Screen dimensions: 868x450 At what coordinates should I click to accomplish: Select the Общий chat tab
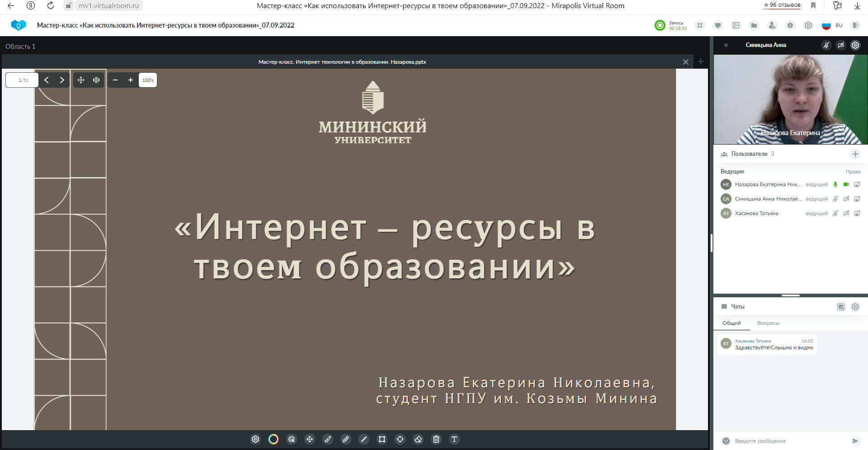pos(731,323)
